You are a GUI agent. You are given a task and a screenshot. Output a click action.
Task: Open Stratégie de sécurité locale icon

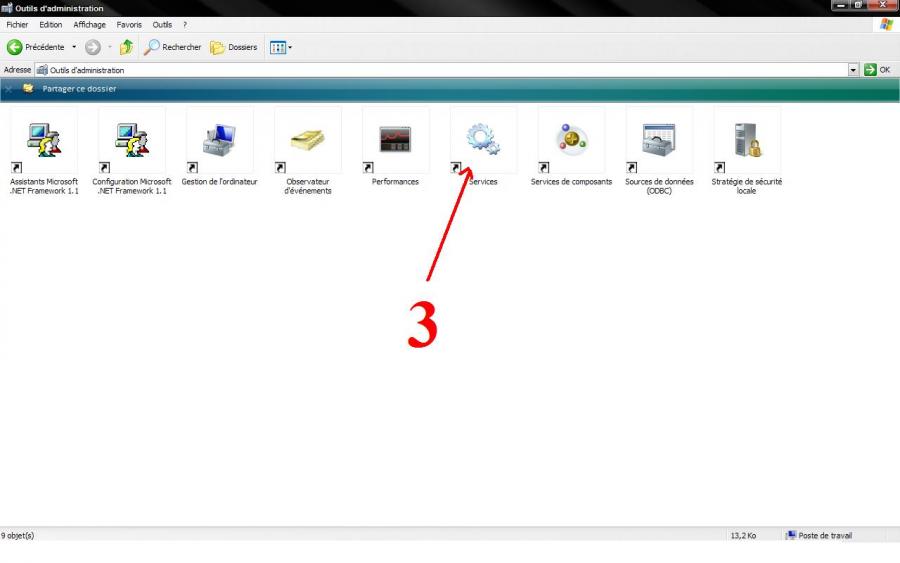pos(747,141)
